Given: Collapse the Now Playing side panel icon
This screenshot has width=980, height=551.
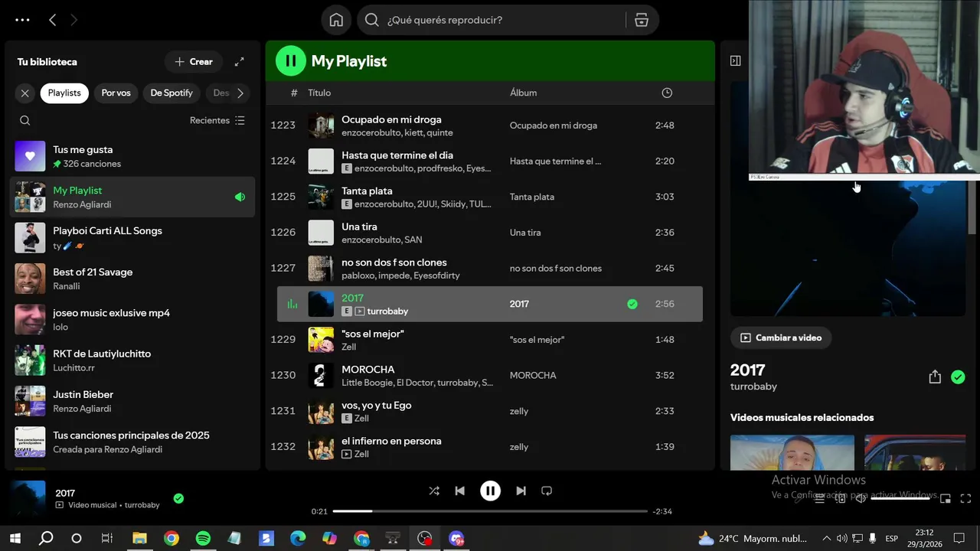Looking at the screenshot, I should pyautogui.click(x=735, y=60).
